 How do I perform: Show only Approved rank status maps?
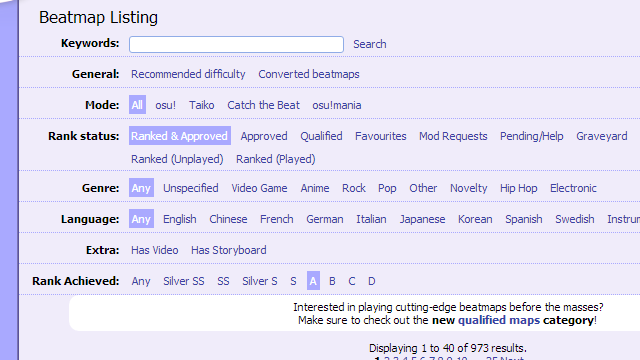click(x=264, y=136)
